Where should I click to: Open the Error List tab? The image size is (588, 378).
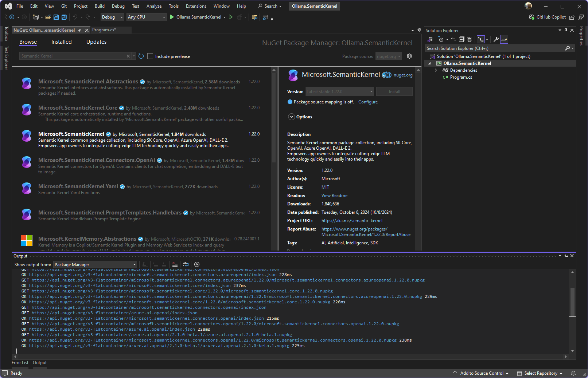click(20, 363)
